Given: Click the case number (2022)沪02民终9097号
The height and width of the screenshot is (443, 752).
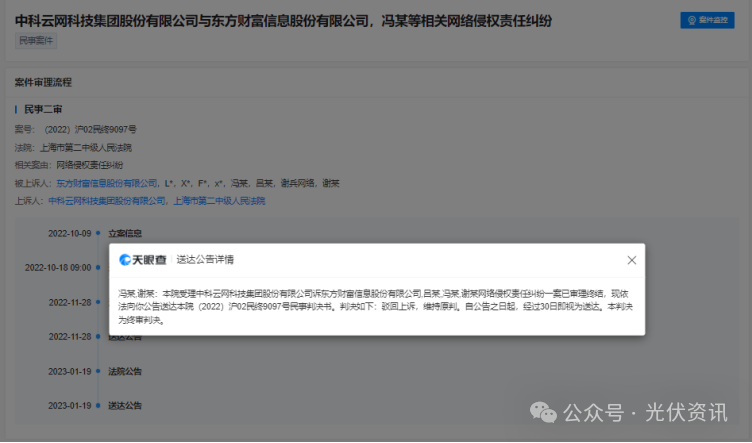Looking at the screenshot, I should pos(90,129).
